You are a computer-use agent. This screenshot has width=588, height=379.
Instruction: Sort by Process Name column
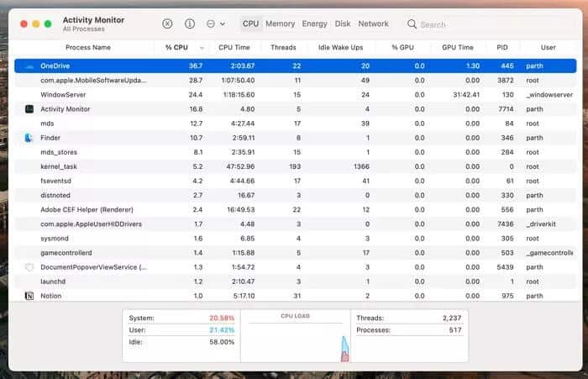[x=88, y=47]
